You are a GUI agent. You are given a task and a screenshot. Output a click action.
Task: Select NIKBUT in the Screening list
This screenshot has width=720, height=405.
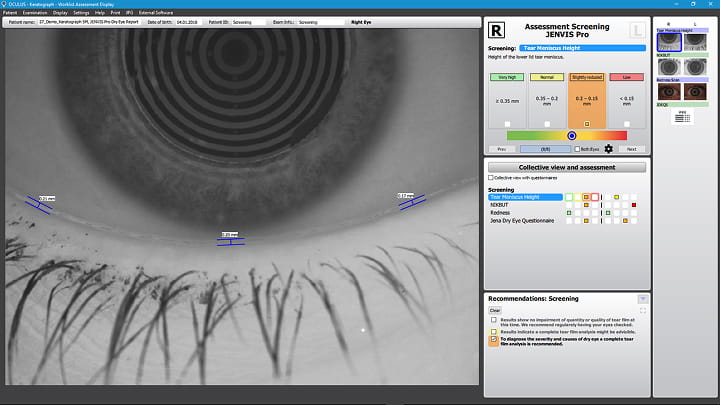498,205
